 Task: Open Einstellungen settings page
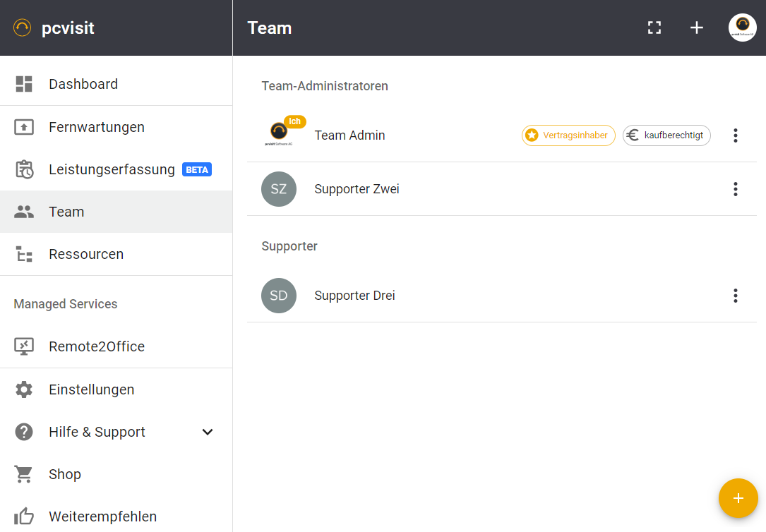click(91, 389)
